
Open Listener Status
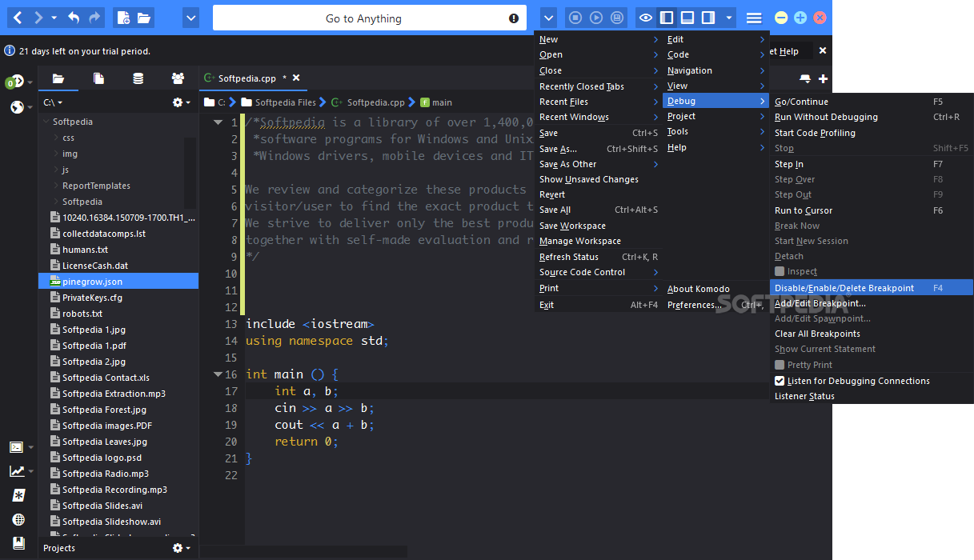pyautogui.click(x=872, y=396)
